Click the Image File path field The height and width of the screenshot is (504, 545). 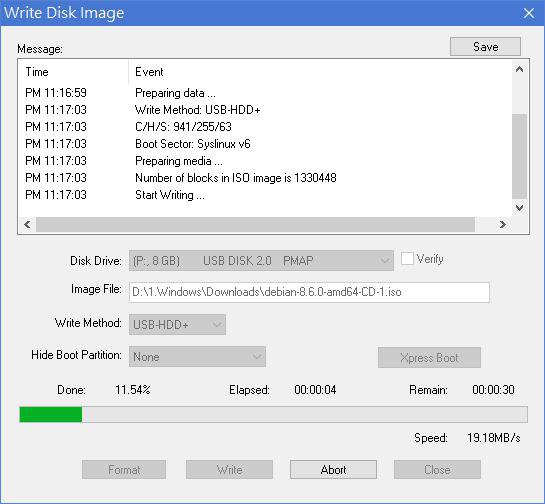point(309,292)
